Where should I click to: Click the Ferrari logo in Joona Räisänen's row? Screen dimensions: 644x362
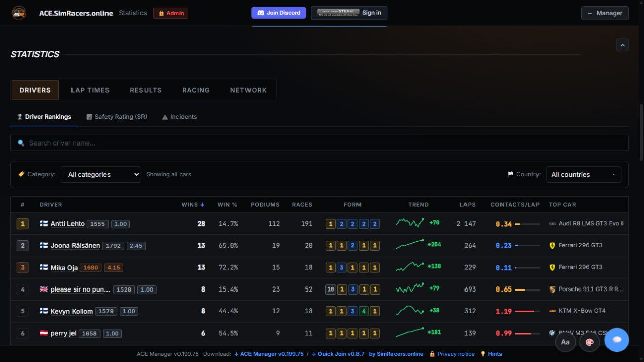(552, 245)
